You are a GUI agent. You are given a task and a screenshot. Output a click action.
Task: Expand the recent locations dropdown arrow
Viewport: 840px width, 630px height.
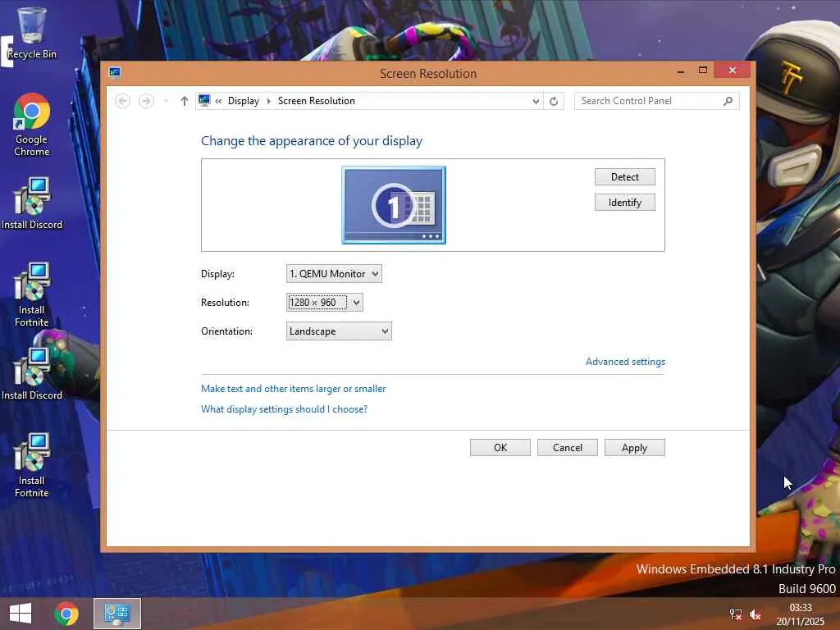[166, 101]
